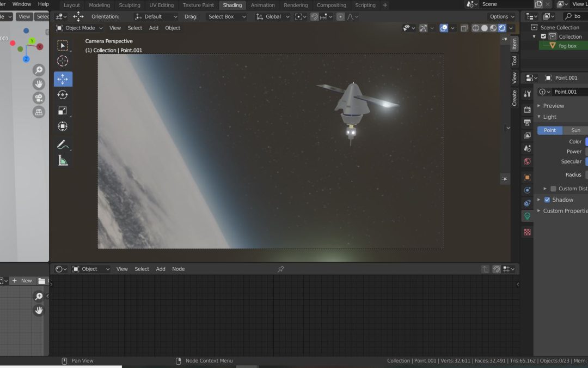Open the Object Mode dropdown
Viewport: 588px width, 368px height.
pyautogui.click(x=79, y=28)
